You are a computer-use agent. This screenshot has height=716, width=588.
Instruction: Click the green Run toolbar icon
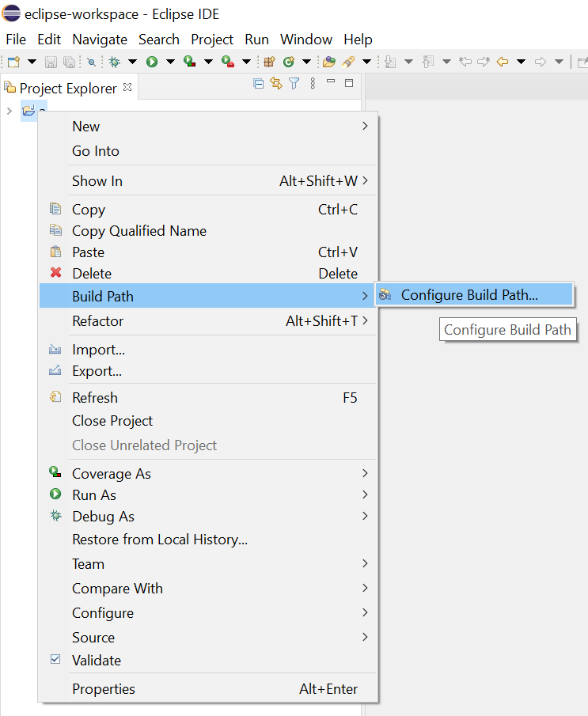pyautogui.click(x=152, y=62)
